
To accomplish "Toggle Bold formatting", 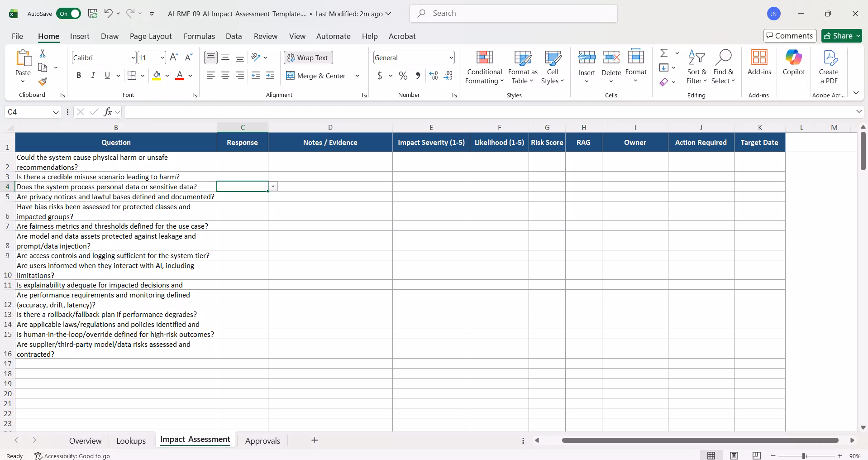I will pyautogui.click(x=79, y=76).
